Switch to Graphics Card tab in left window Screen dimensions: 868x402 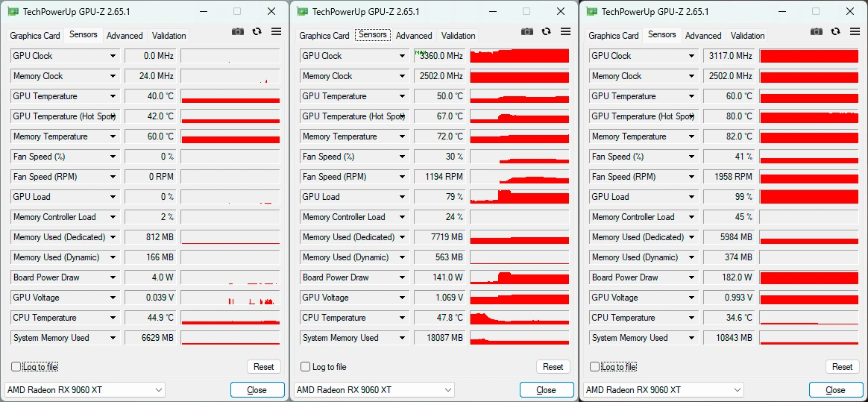(35, 36)
